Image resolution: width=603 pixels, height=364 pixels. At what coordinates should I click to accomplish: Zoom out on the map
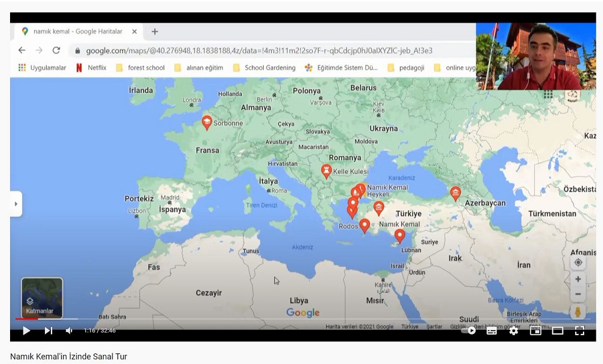point(578,294)
